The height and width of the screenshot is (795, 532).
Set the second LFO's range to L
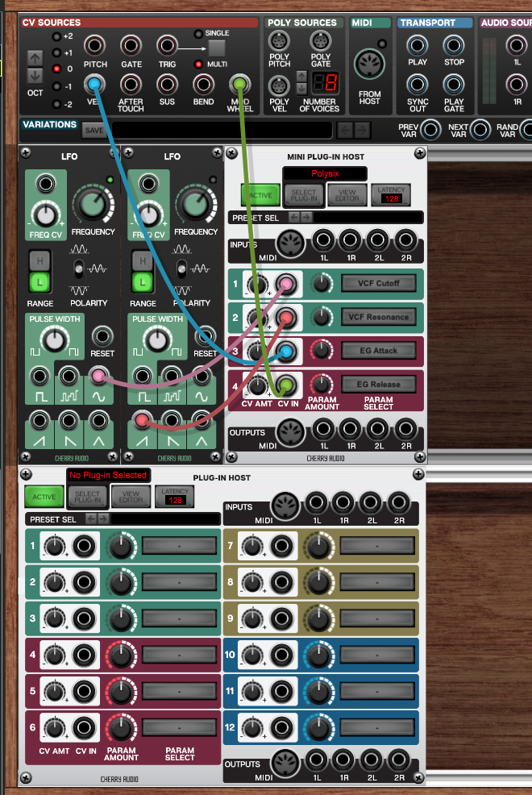click(143, 282)
